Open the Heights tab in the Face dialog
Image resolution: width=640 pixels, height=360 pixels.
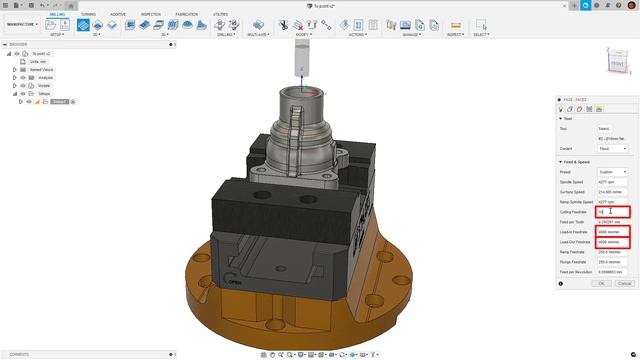tap(580, 109)
